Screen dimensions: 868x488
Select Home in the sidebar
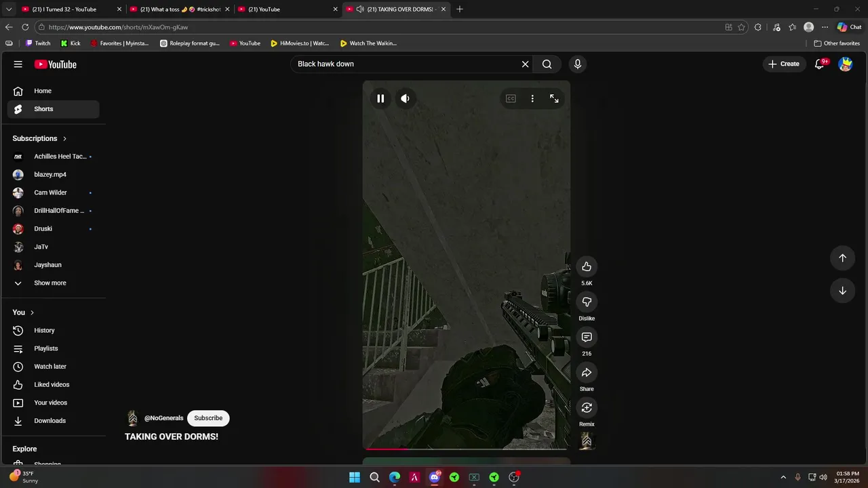pos(54,91)
